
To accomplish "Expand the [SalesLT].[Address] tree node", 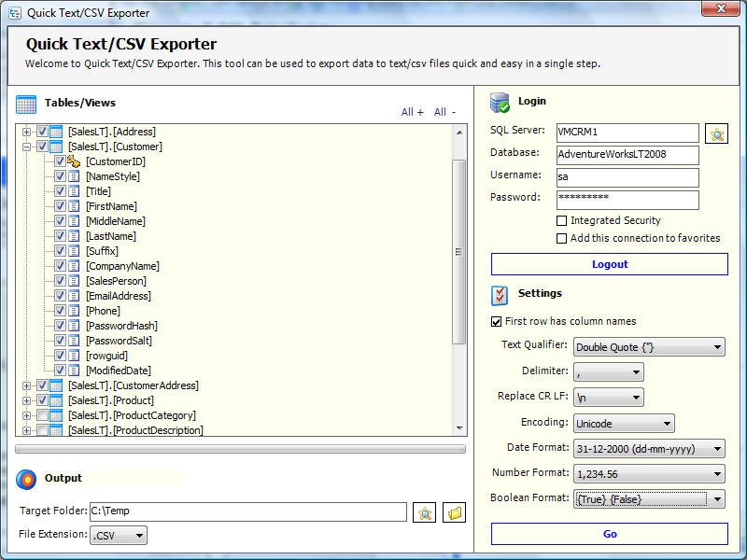I will point(27,132).
